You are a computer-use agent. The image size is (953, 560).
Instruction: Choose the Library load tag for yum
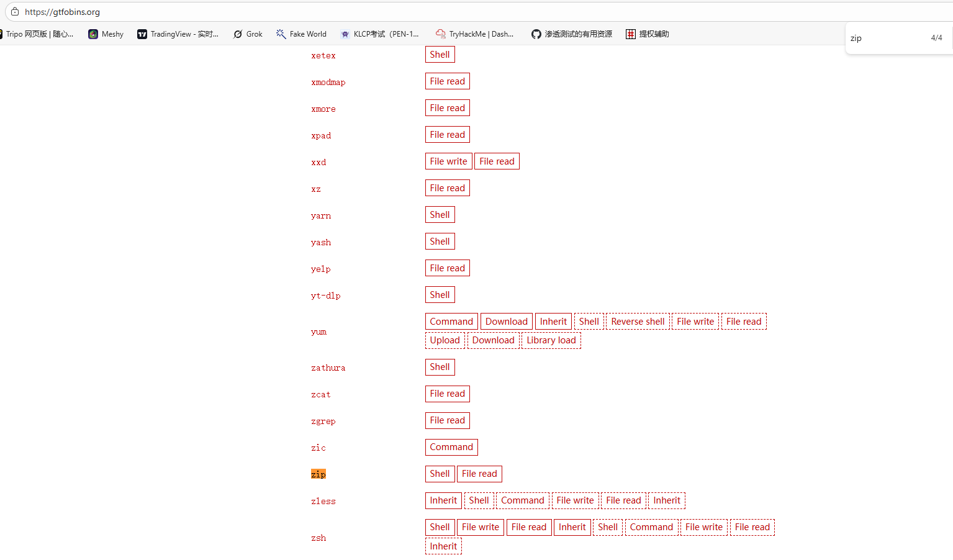pyautogui.click(x=551, y=340)
